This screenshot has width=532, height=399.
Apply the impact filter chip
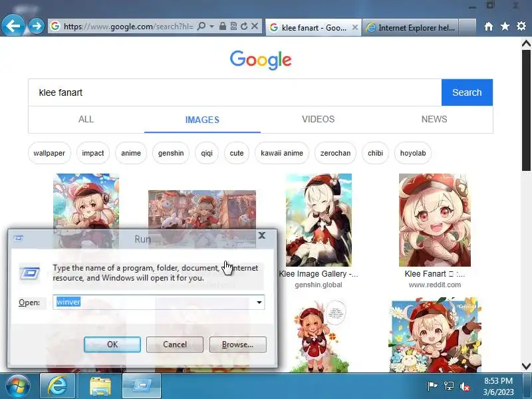click(93, 153)
